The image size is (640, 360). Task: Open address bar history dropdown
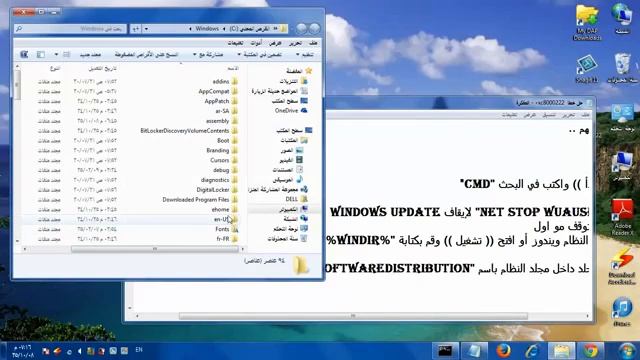click(146, 29)
